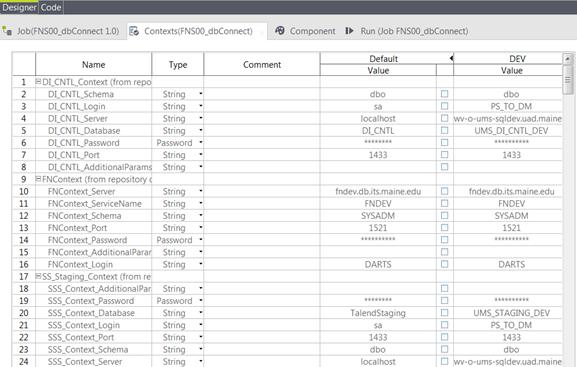Click the Default masked DI_CNTL_Password value
Screen dimensions: 577x367
pyautogui.click(x=378, y=142)
